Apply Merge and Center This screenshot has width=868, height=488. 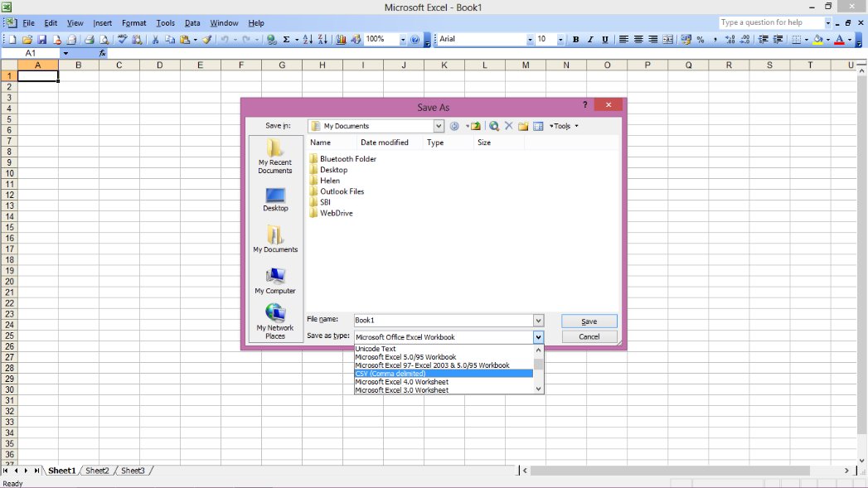click(x=667, y=39)
